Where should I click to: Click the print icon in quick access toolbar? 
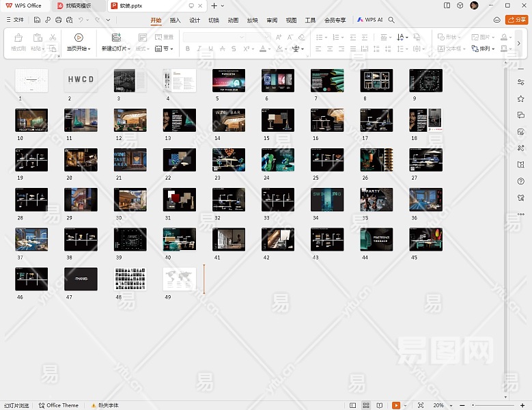pos(59,20)
